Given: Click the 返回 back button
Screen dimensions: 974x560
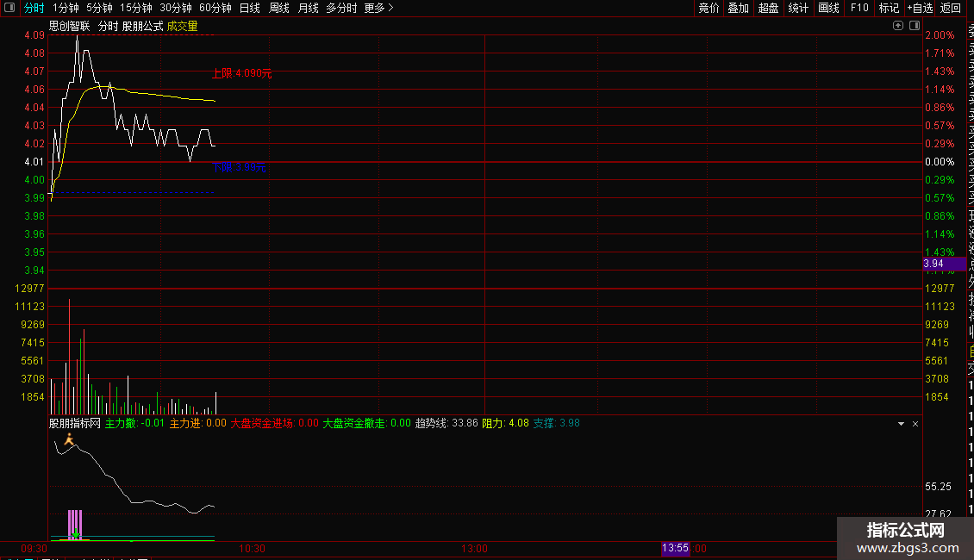Looking at the screenshot, I should click(951, 8).
